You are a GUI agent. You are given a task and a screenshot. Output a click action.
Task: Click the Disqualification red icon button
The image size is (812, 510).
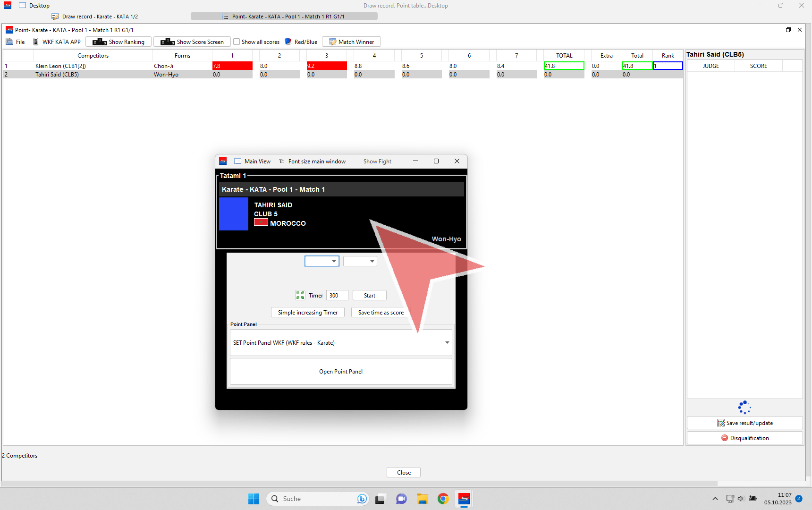pyautogui.click(x=744, y=438)
